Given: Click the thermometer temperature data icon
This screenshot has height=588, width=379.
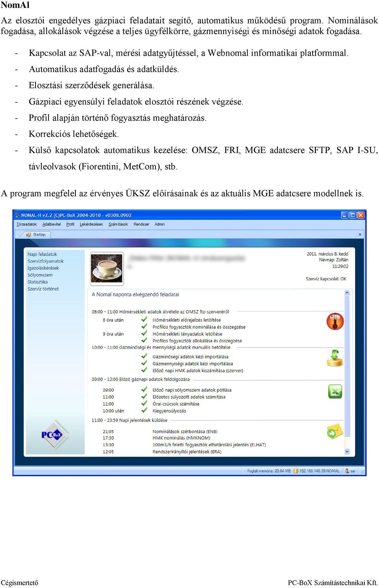Looking at the screenshot, I should 335,321.
